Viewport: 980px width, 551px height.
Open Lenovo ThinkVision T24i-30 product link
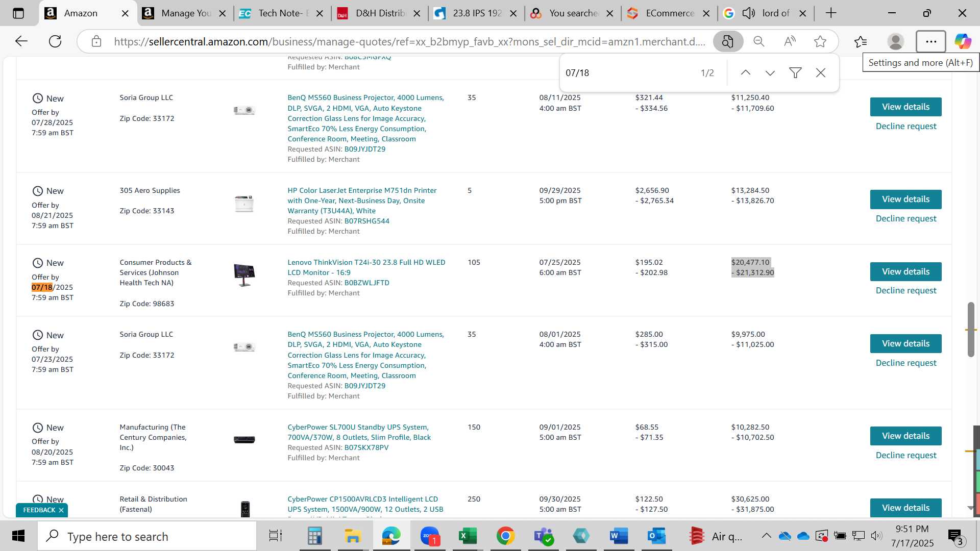click(x=366, y=267)
